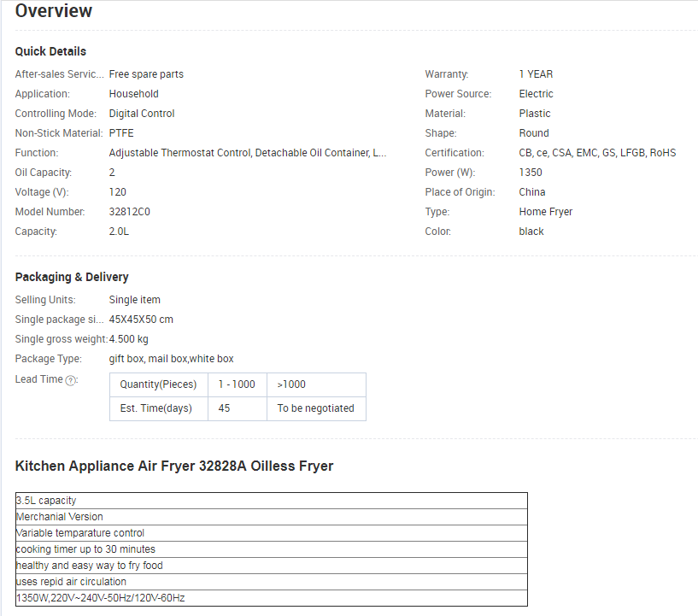
Task: Click the Quantity(Pieces) header cell
Action: [158, 384]
